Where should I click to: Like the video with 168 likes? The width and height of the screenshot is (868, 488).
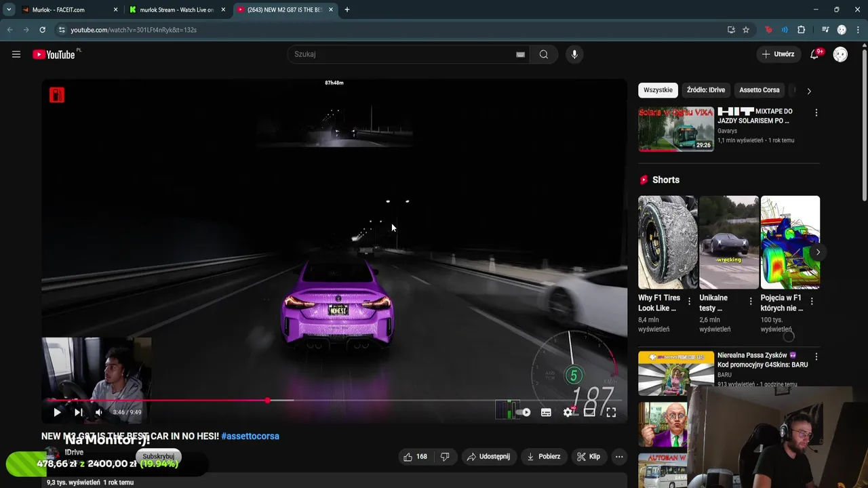tap(415, 457)
